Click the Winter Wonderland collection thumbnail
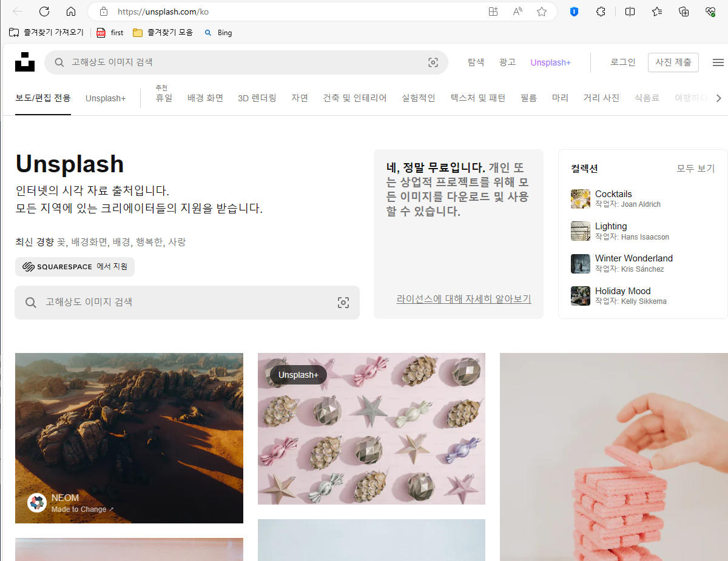The image size is (728, 561). tap(581, 264)
